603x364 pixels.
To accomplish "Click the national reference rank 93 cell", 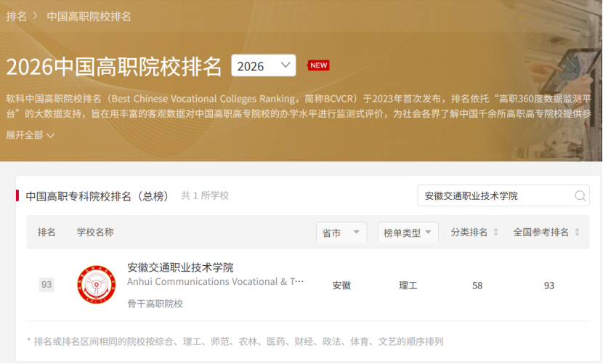I will (x=549, y=286).
